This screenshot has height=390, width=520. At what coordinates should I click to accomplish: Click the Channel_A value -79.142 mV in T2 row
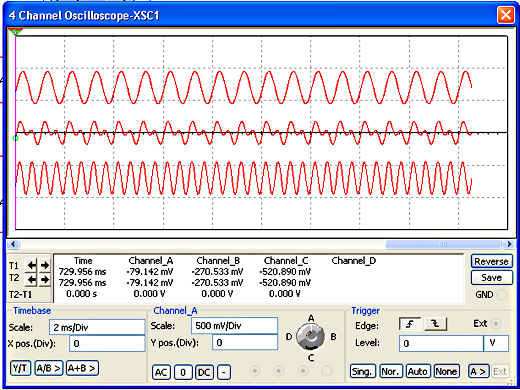(150, 283)
